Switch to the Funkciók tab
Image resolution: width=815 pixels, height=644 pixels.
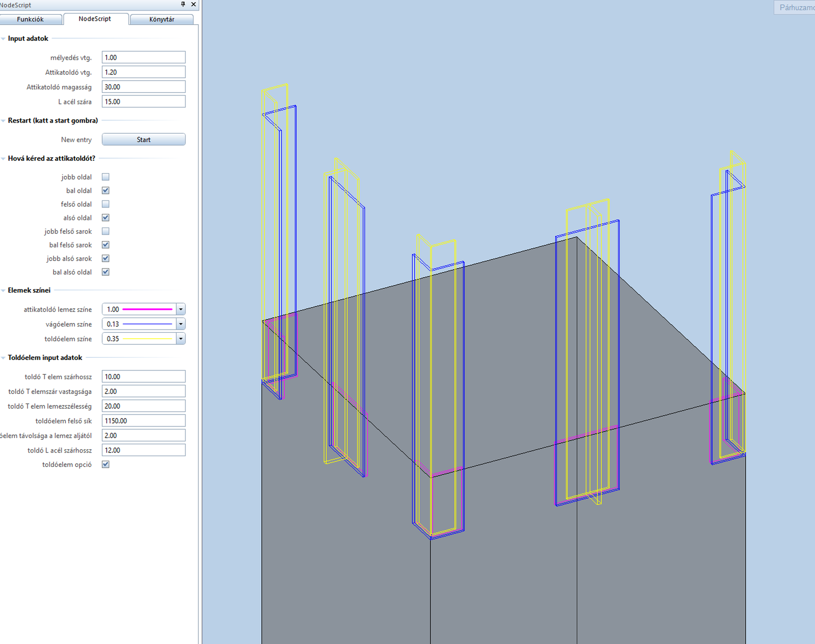point(31,20)
